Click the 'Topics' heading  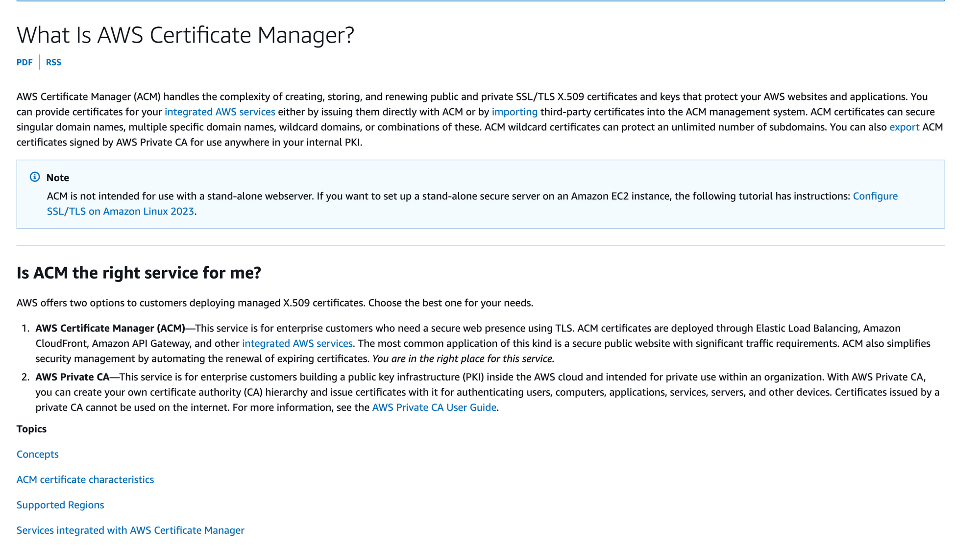click(31, 429)
